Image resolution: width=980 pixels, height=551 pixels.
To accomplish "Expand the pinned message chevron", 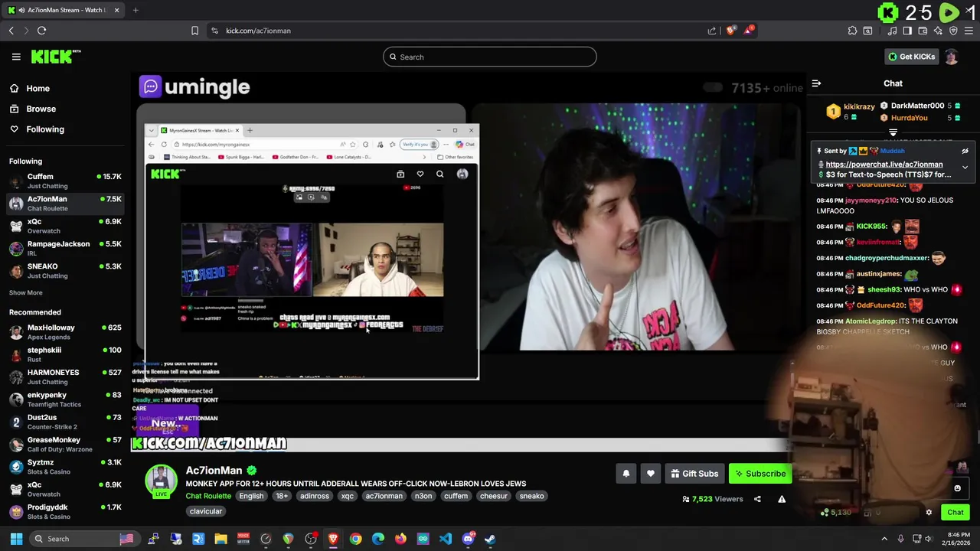I will [965, 167].
